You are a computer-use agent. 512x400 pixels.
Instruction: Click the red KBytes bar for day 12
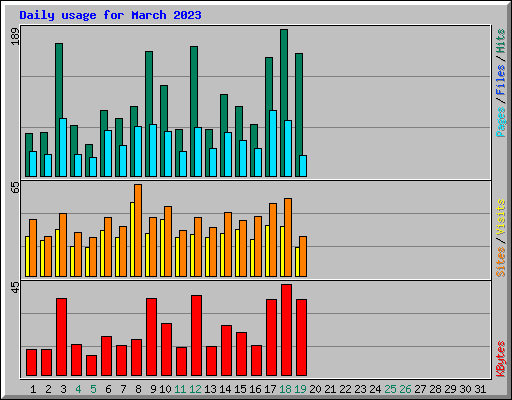point(196,336)
